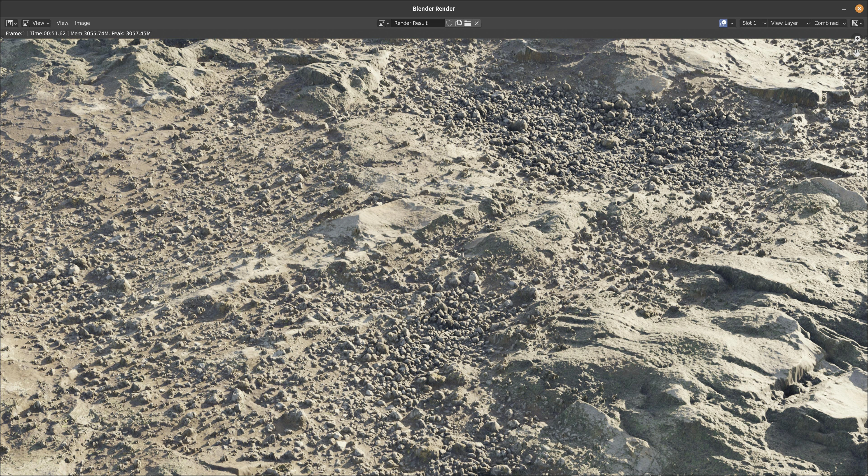Open the browse image dropdown icon

(x=384, y=23)
